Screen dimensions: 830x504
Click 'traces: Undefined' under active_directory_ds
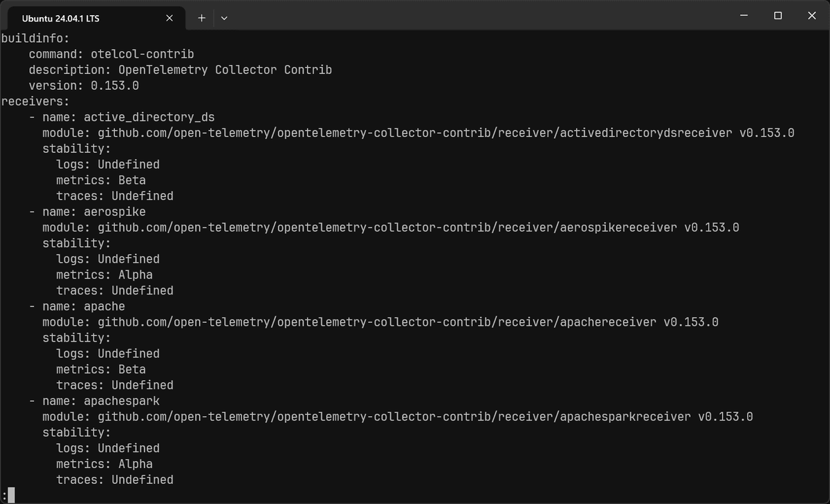pyautogui.click(x=115, y=196)
